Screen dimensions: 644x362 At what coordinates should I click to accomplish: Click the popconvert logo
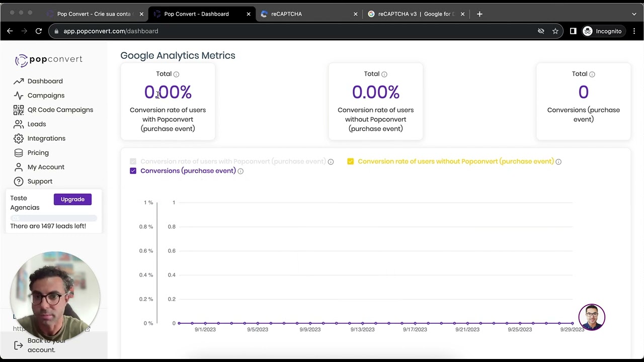49,60
